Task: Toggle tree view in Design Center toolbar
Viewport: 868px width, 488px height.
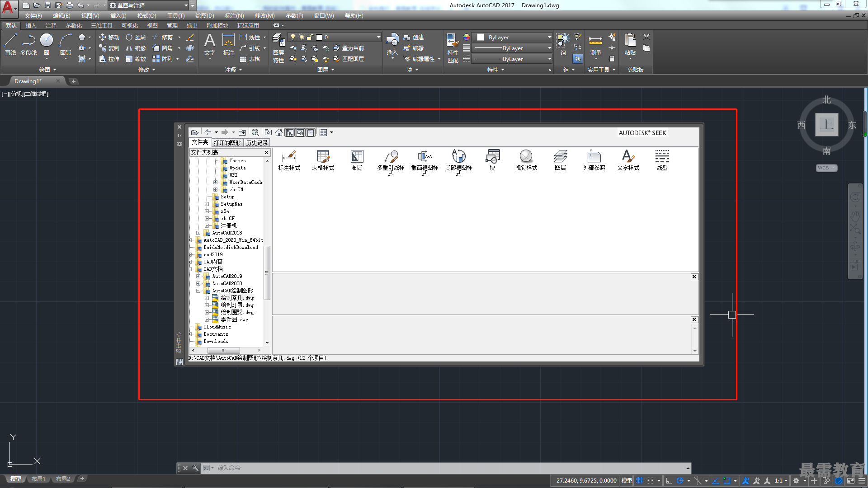Action: point(289,132)
